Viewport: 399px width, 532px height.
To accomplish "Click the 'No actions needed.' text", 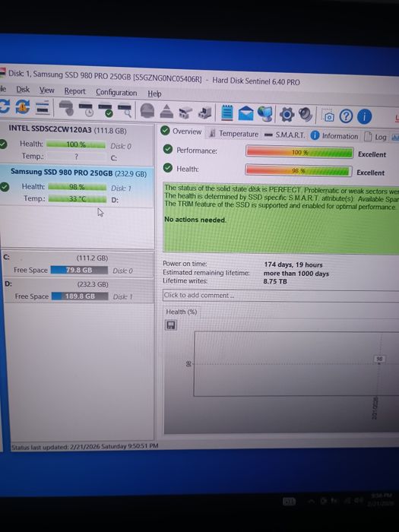I will click(x=195, y=220).
